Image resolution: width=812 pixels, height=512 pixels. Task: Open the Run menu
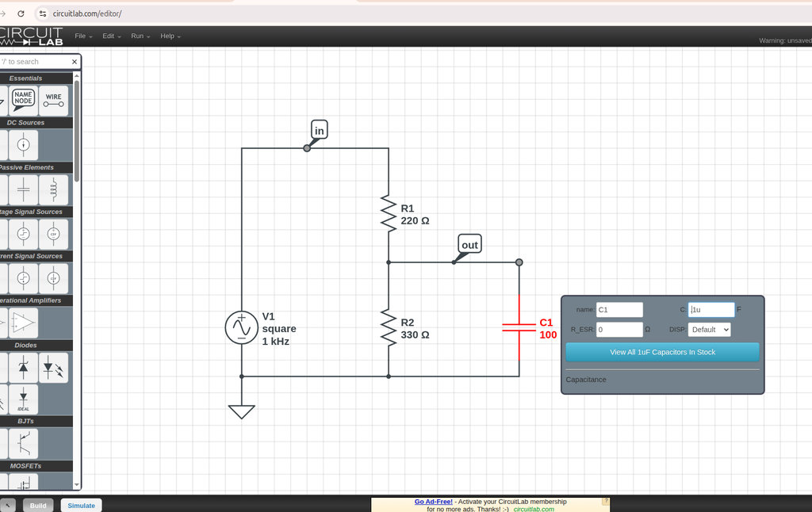[x=140, y=36]
